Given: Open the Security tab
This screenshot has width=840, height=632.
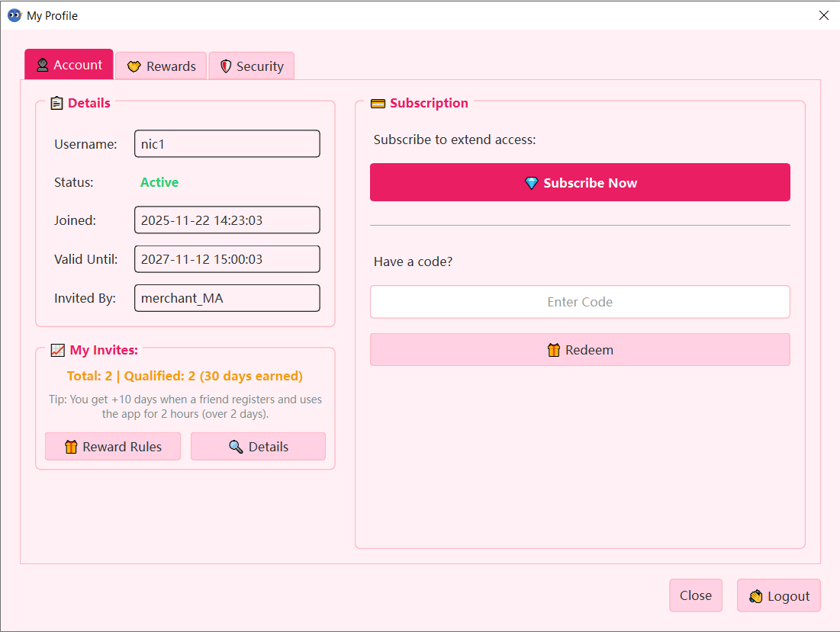Looking at the screenshot, I should tap(252, 66).
